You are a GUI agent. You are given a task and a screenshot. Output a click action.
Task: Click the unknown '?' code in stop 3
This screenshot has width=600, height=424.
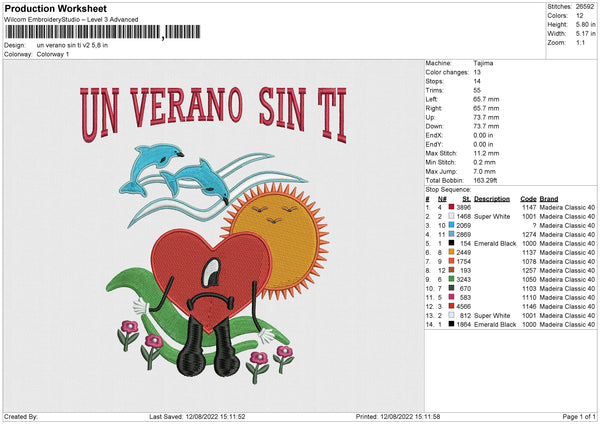(535, 225)
